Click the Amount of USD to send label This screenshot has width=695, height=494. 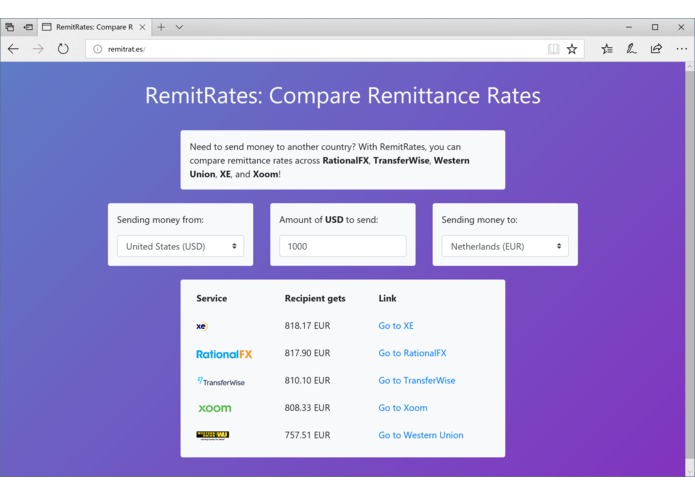coord(328,220)
